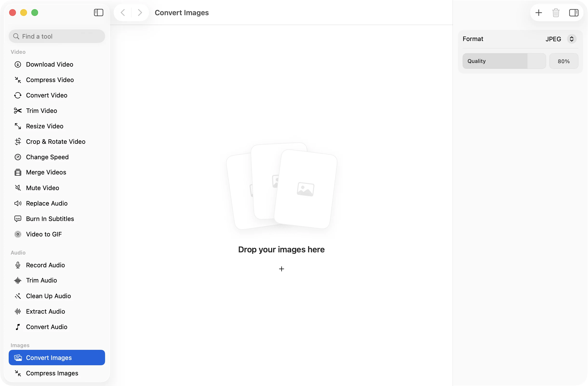Click the Convert Images window title
The width and height of the screenshot is (588, 386).
(182, 13)
